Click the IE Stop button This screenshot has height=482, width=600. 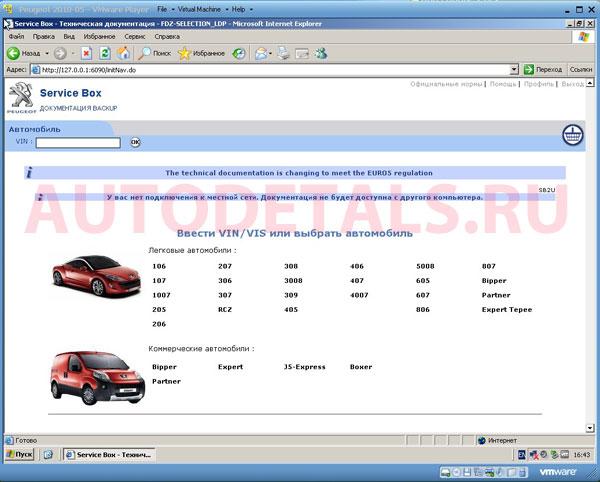pyautogui.click(x=87, y=53)
